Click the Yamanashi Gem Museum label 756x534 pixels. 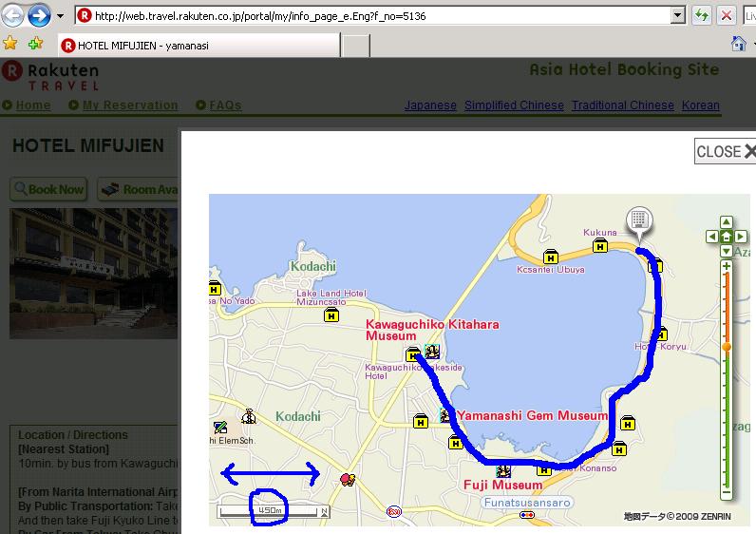click(x=532, y=415)
